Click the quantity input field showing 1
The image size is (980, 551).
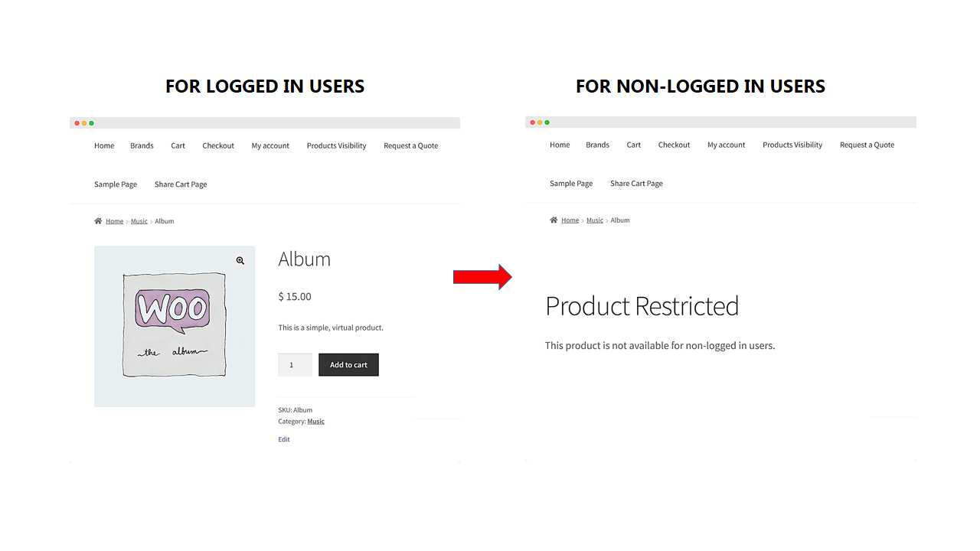(x=295, y=364)
